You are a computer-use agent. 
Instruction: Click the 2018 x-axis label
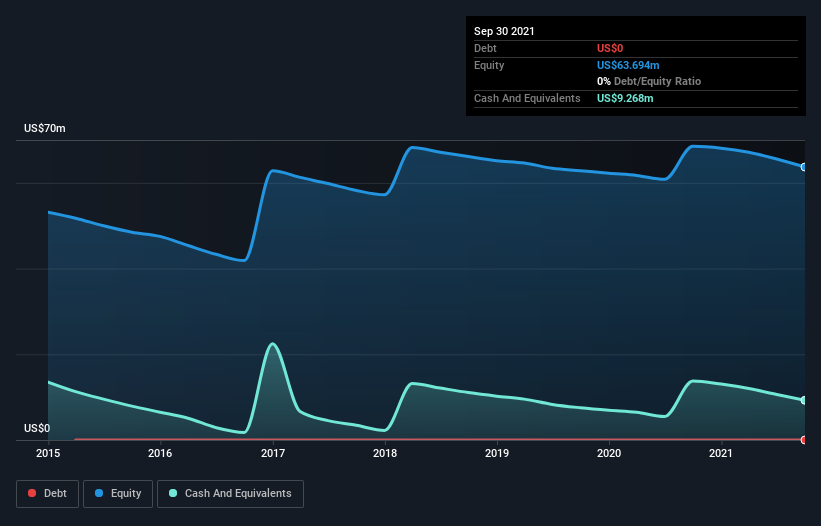tap(385, 453)
